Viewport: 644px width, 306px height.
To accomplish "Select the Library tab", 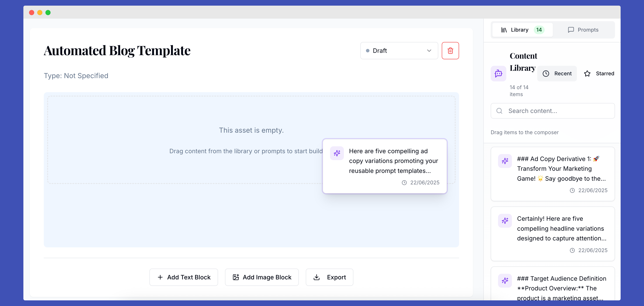I will point(522,30).
